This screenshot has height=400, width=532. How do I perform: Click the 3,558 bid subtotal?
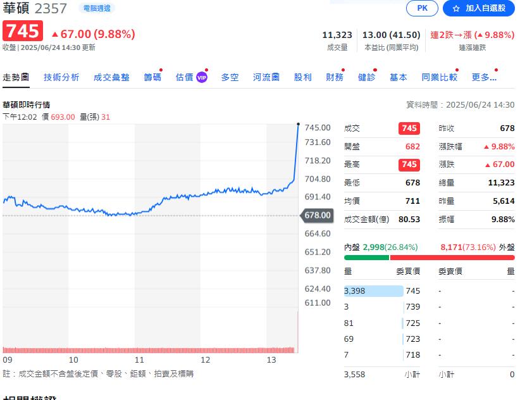click(354, 375)
